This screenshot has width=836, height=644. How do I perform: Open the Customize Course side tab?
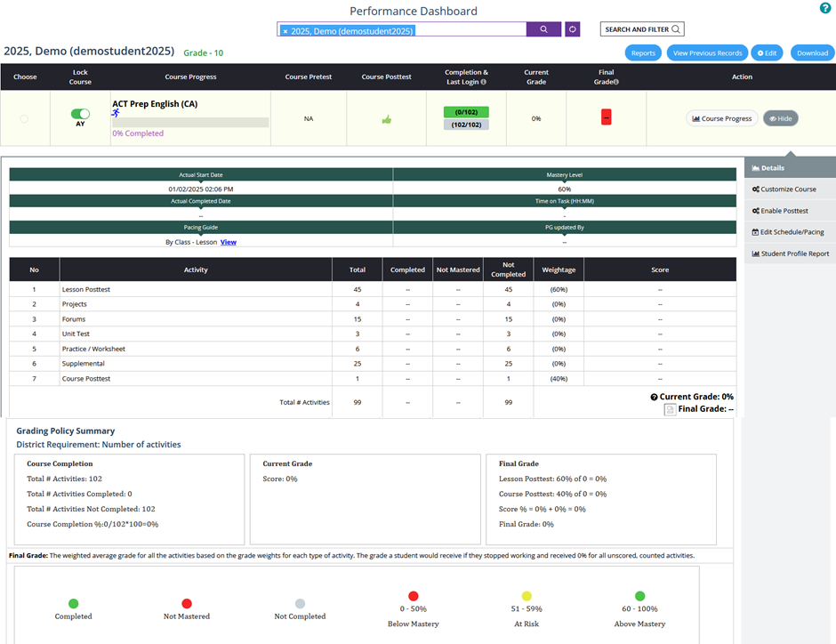point(789,189)
